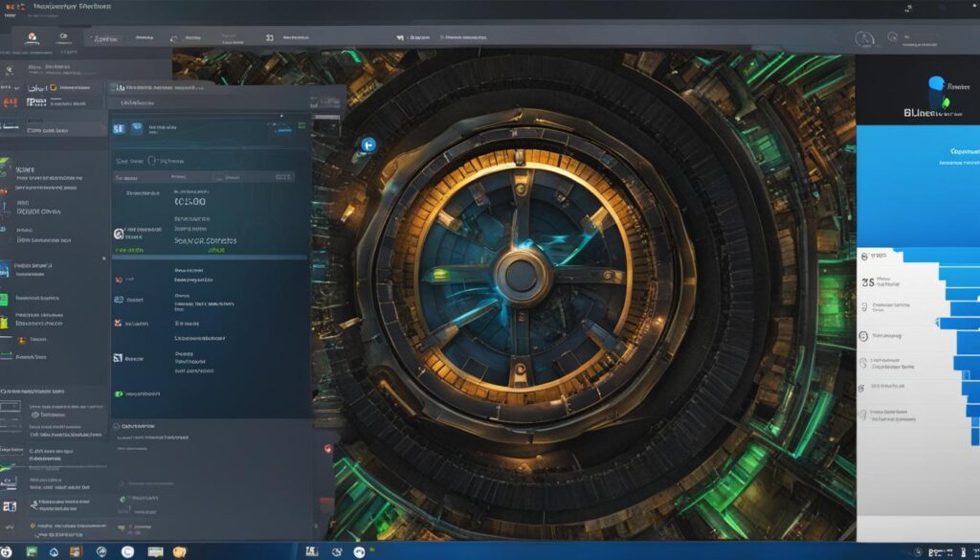Open the white circle 'C' icon on the taskbar
Image resolution: width=980 pixels, height=560 pixels.
pos(127,551)
